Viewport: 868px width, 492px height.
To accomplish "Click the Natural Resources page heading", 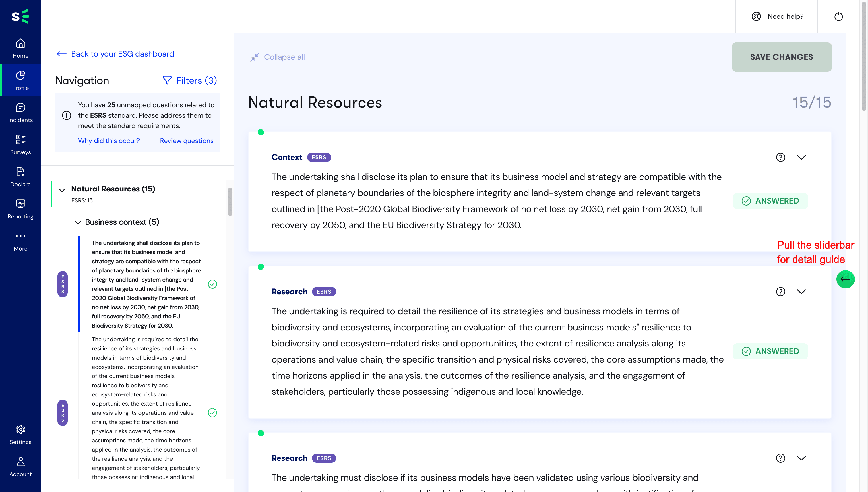I will 315,102.
